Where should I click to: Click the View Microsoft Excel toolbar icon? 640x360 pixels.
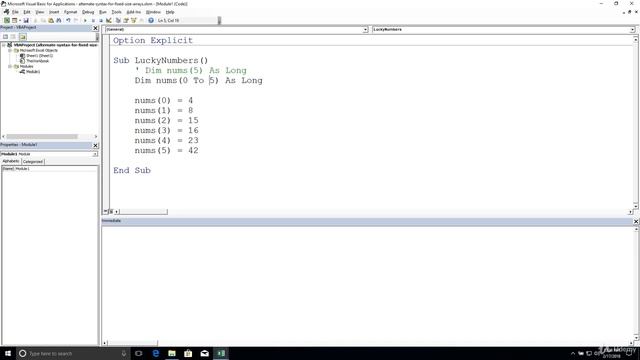click(x=7, y=20)
